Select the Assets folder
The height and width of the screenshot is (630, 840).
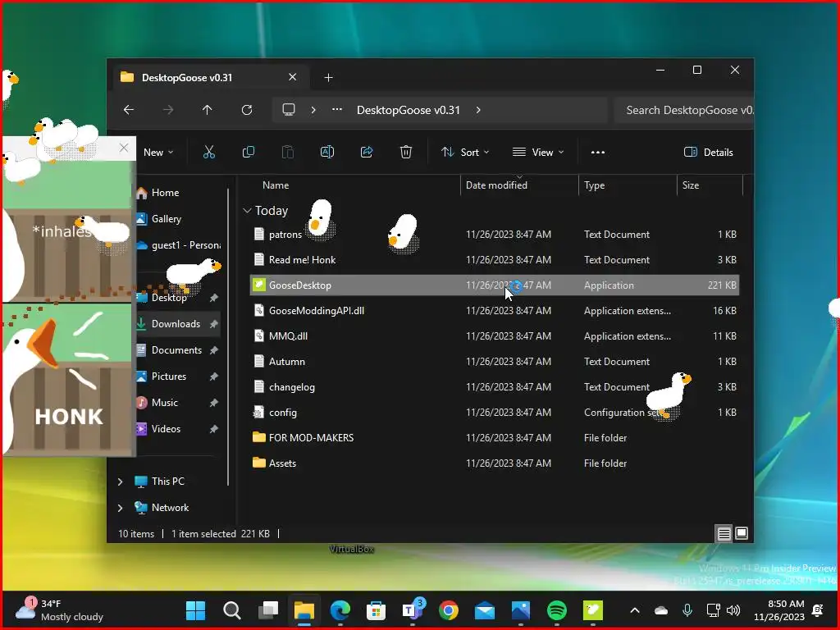click(x=495, y=463)
